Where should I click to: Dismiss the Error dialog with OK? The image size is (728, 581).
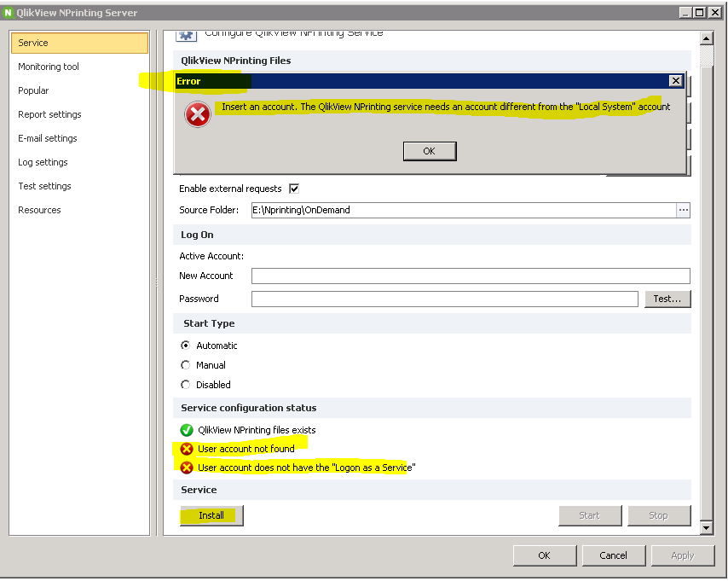pyautogui.click(x=430, y=151)
